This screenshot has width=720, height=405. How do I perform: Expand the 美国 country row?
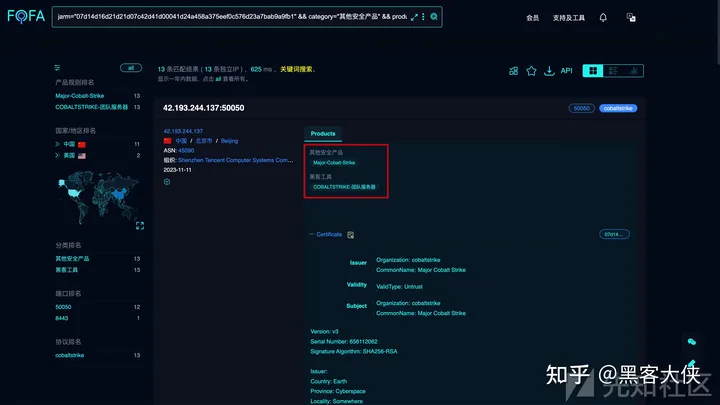click(x=57, y=156)
